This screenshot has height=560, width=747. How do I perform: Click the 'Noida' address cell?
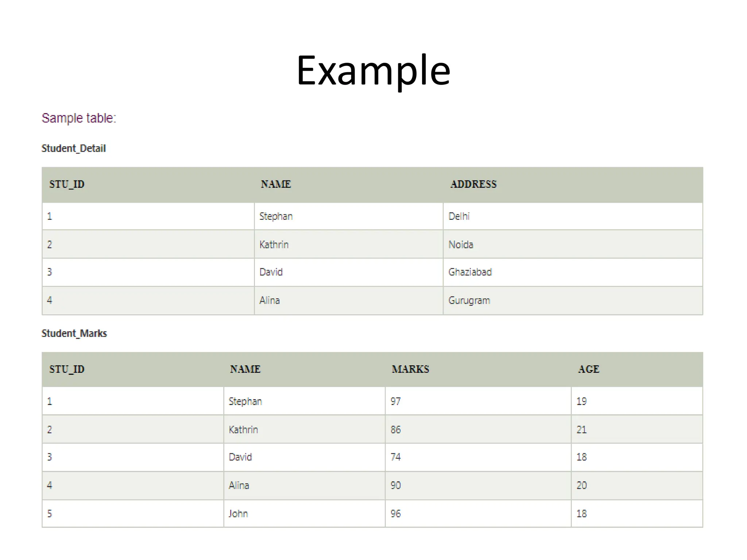(461, 245)
